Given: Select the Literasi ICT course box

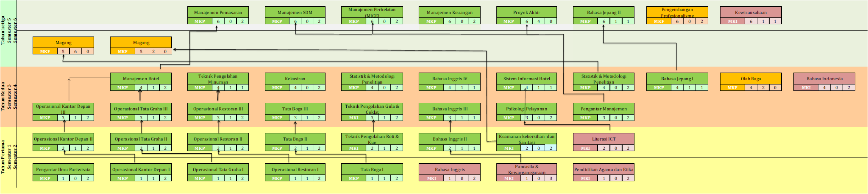Looking at the screenshot, I should 604,139.
